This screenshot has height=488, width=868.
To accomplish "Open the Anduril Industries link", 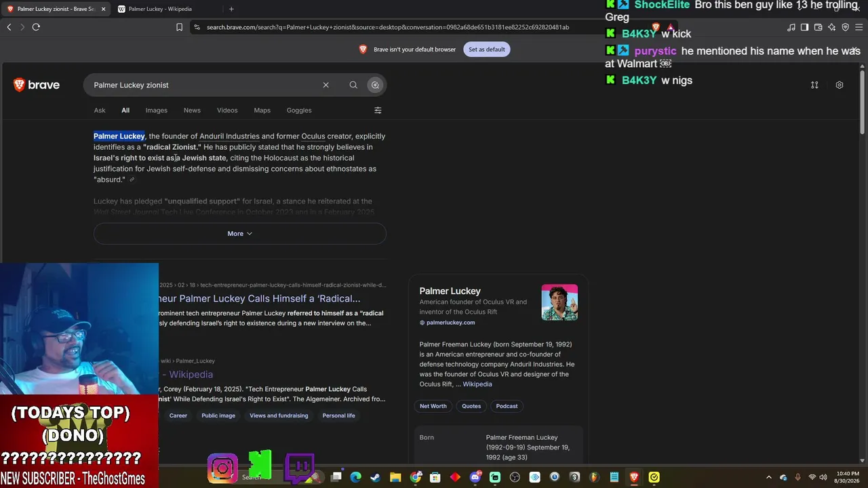I will pyautogui.click(x=229, y=136).
